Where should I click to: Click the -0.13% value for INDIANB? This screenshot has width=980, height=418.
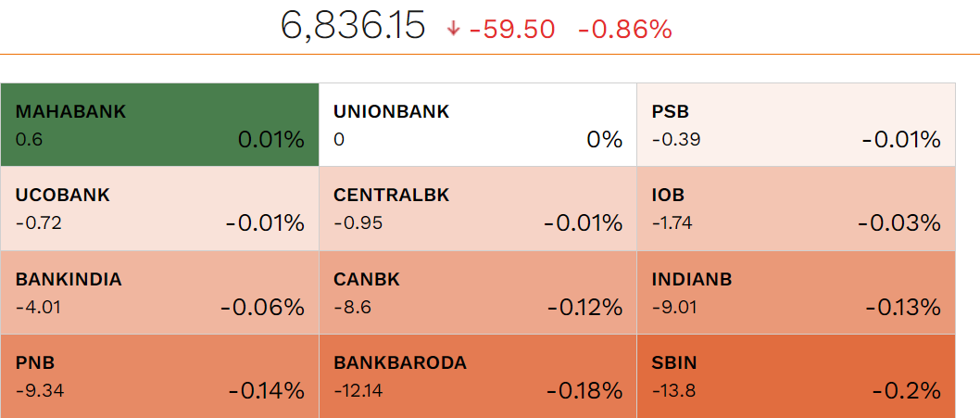(x=902, y=307)
